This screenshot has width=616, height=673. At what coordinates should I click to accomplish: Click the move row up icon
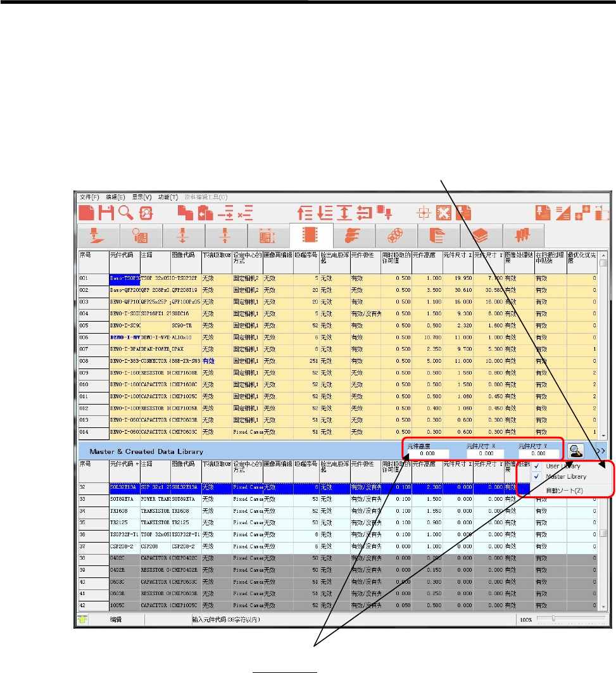[x=305, y=213]
